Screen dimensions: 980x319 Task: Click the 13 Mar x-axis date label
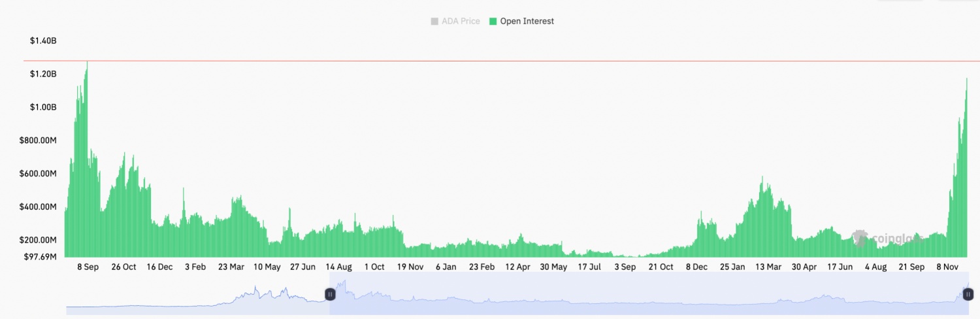(768, 267)
